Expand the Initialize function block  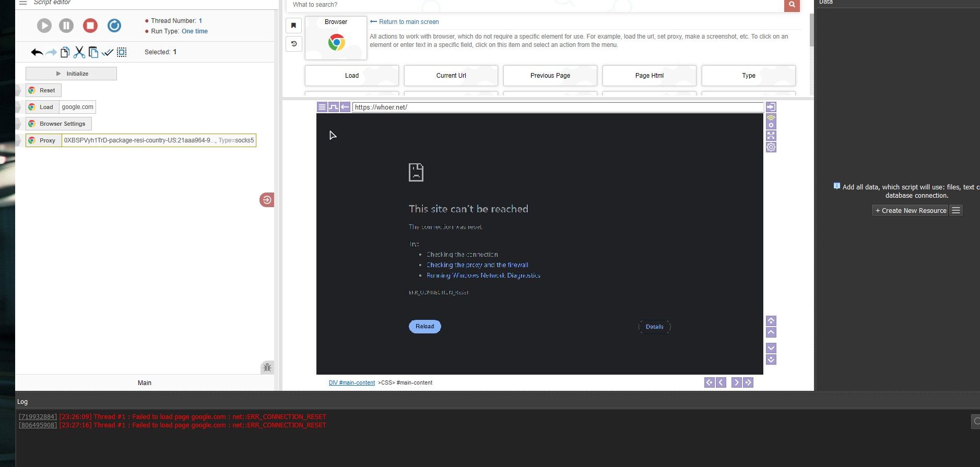coord(71,74)
